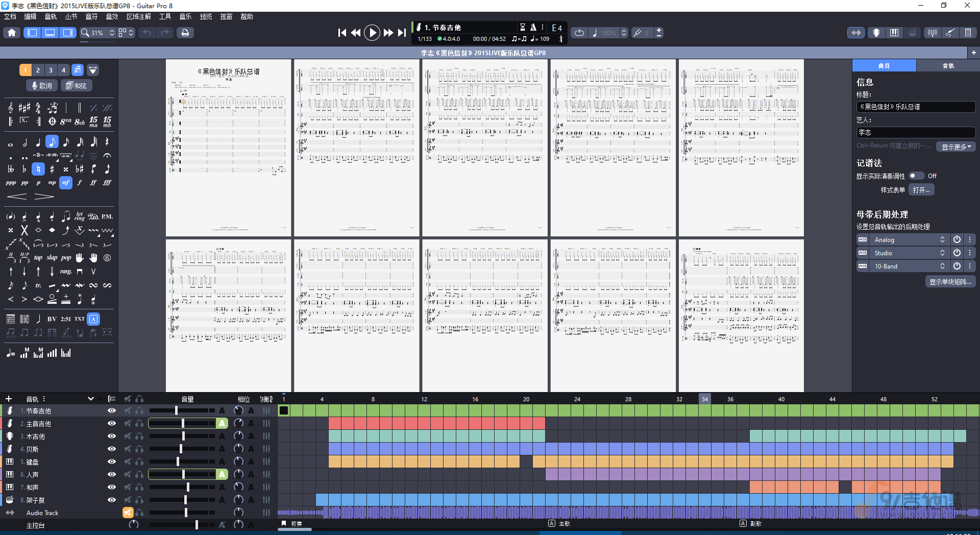The width and height of the screenshot is (980, 535).
Task: Apply the double flat accidental
Action: point(11,169)
